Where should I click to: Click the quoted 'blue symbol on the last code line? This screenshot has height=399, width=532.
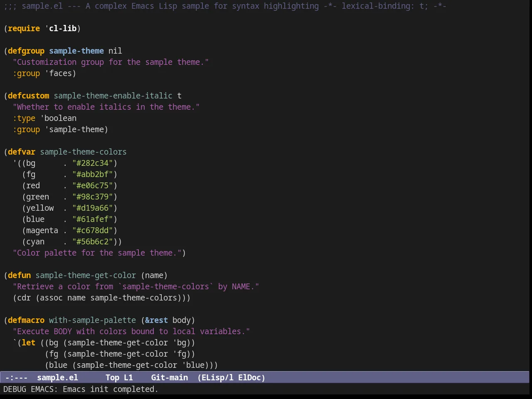(x=193, y=365)
